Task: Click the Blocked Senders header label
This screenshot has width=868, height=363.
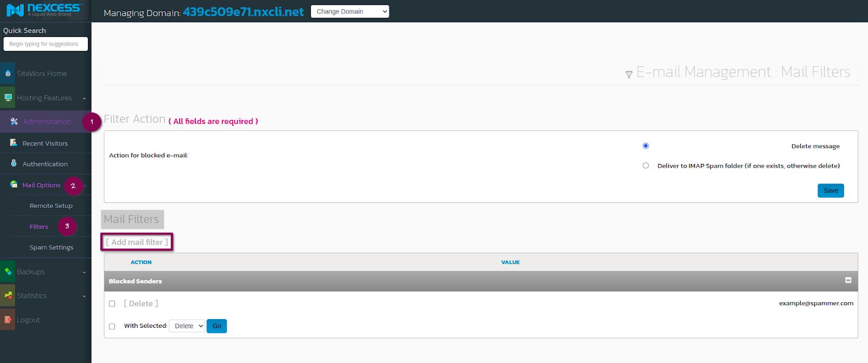Action: (x=135, y=281)
